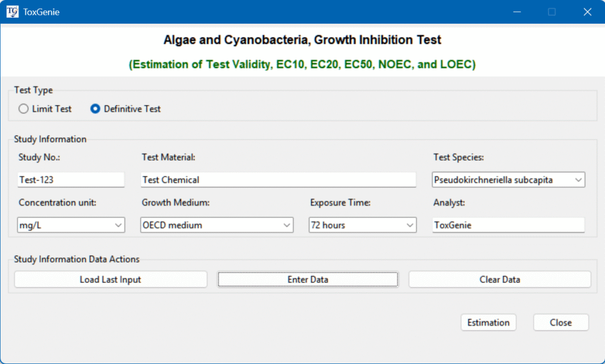
Task: Open the Growth Medium combo box
Action: point(217,225)
